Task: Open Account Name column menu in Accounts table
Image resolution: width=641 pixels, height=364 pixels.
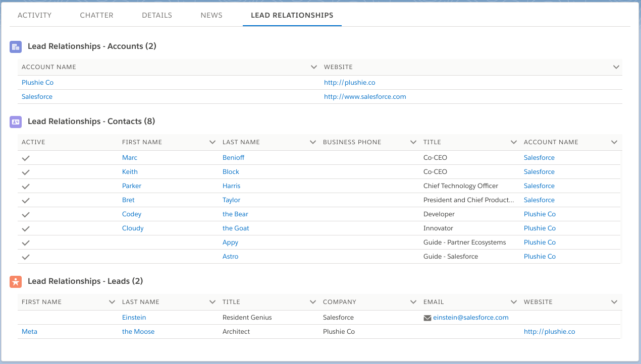Action: coord(313,67)
